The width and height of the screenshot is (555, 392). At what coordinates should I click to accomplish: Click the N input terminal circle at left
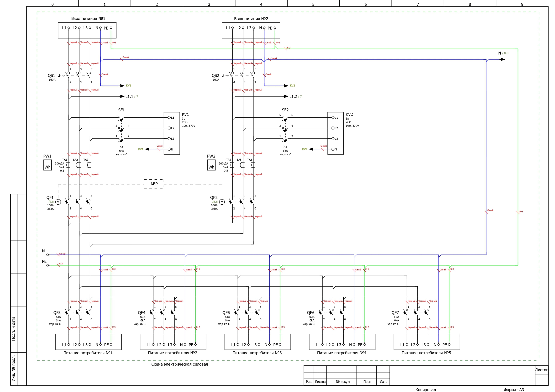[x=48, y=255]
